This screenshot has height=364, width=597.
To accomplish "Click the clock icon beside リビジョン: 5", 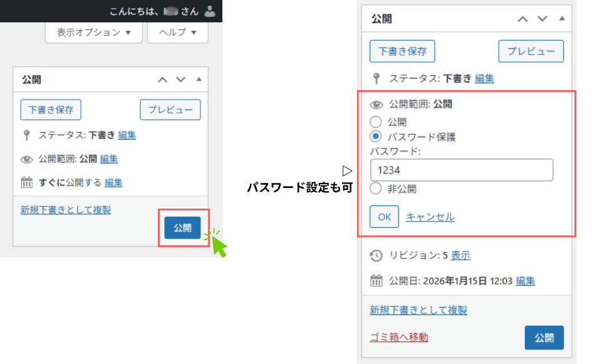I will pyautogui.click(x=376, y=256).
